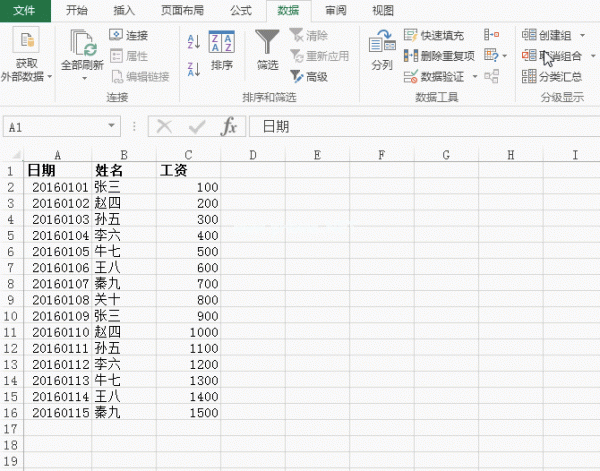Sort ascending with the A-Z icon
Screen dimensions: 600x471
(193, 41)
